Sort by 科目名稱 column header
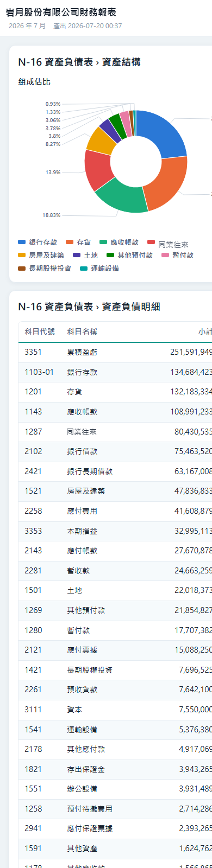This screenshot has width=212, height=868. [x=82, y=331]
